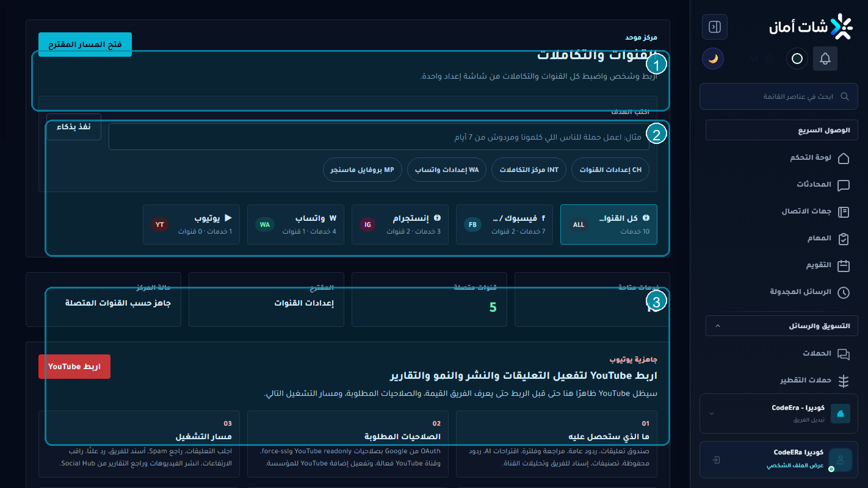
Task: Click the ALL round badge
Action: 578,224
